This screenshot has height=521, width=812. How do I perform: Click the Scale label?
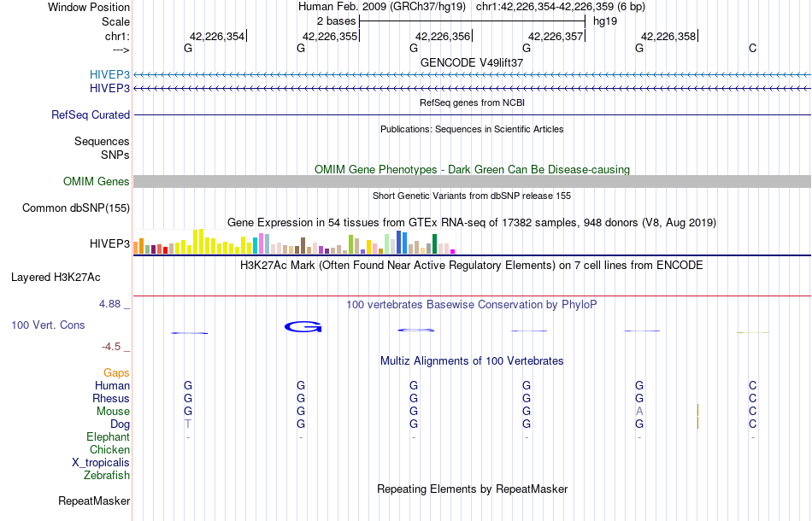[115, 21]
